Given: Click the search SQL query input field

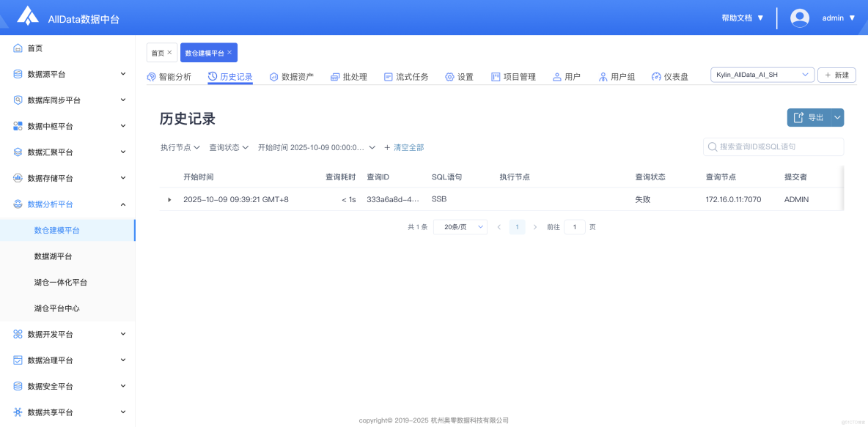Looking at the screenshot, I should [x=773, y=146].
